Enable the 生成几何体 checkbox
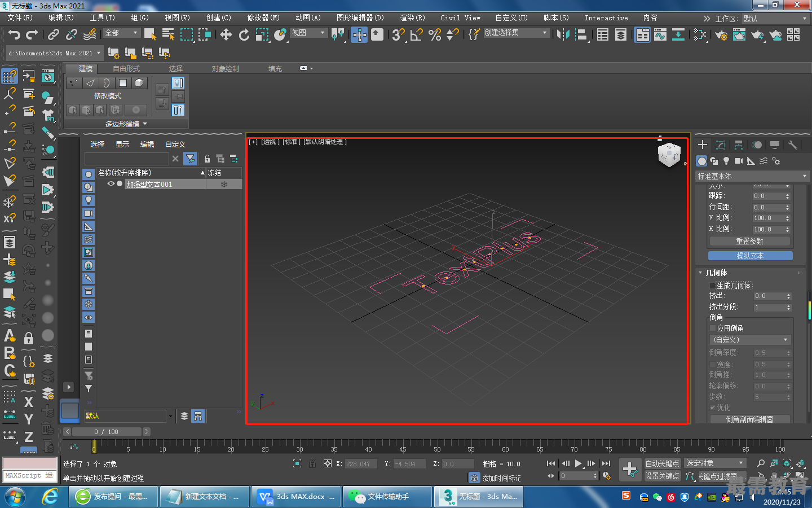The image size is (812, 508). click(713, 286)
